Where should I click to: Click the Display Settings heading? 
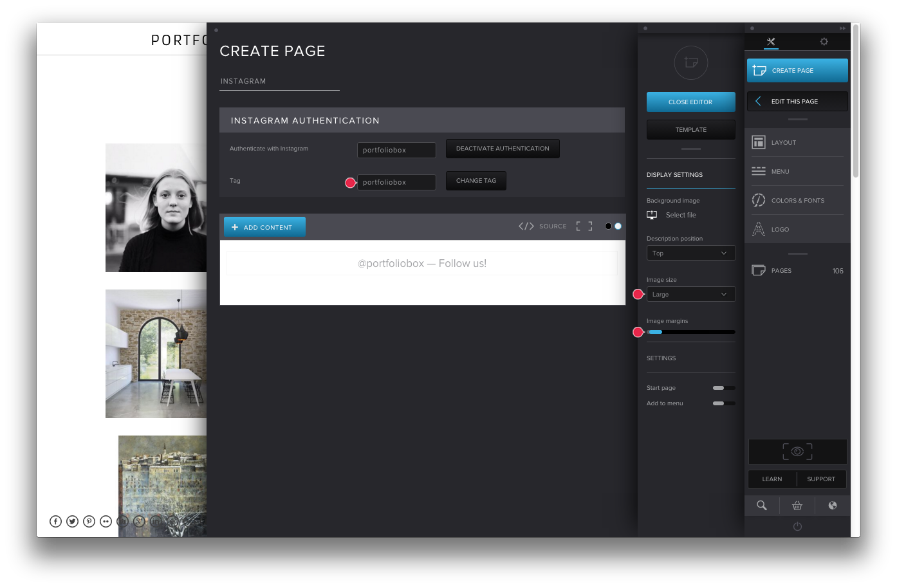pos(674,175)
